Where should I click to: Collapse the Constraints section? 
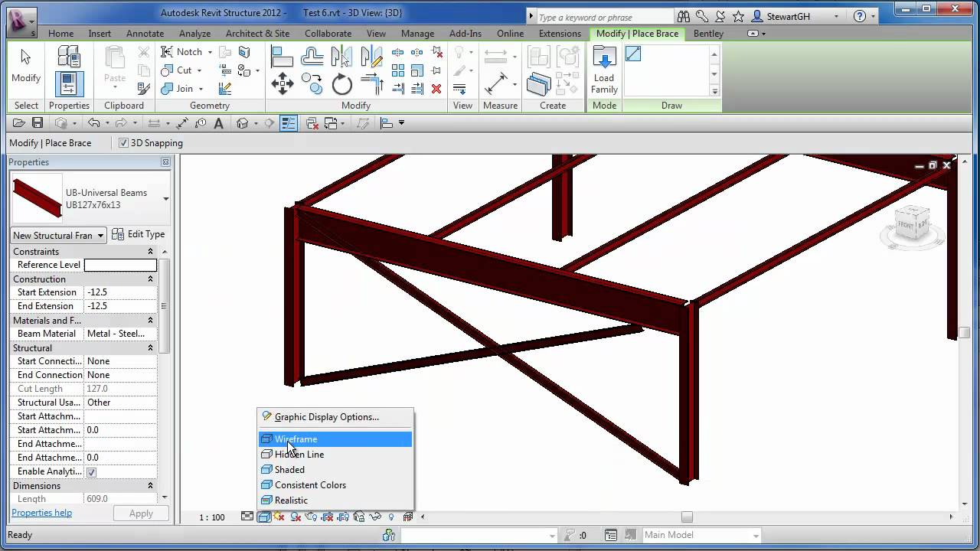(150, 252)
